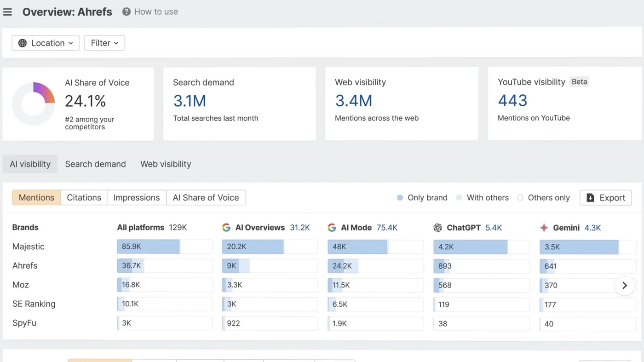Click the 443 YouTube mentions value
This screenshot has height=362, width=644.
click(512, 100)
